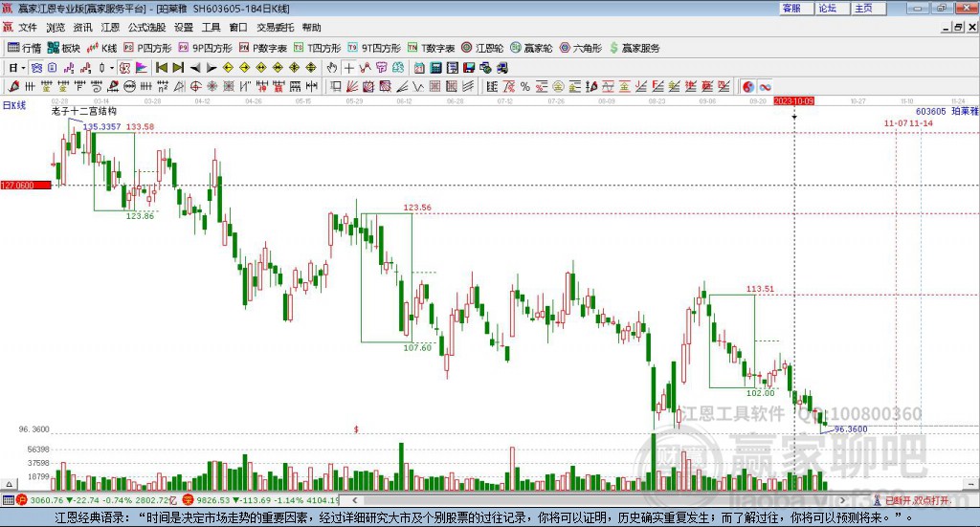This screenshot has height=527, width=980.
Task: Click the 论坛 forum button
Action: coord(832,8)
